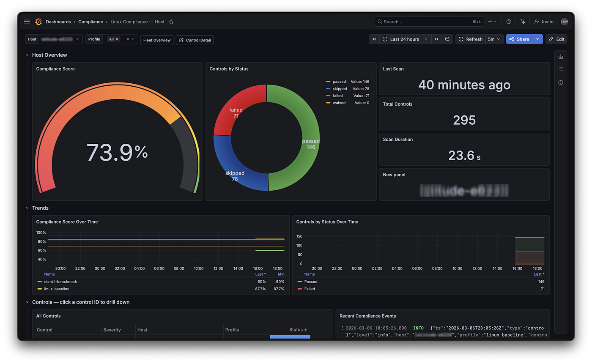Open the 5m refresh interval dropdown
This screenshot has height=364, width=592.
click(x=494, y=39)
